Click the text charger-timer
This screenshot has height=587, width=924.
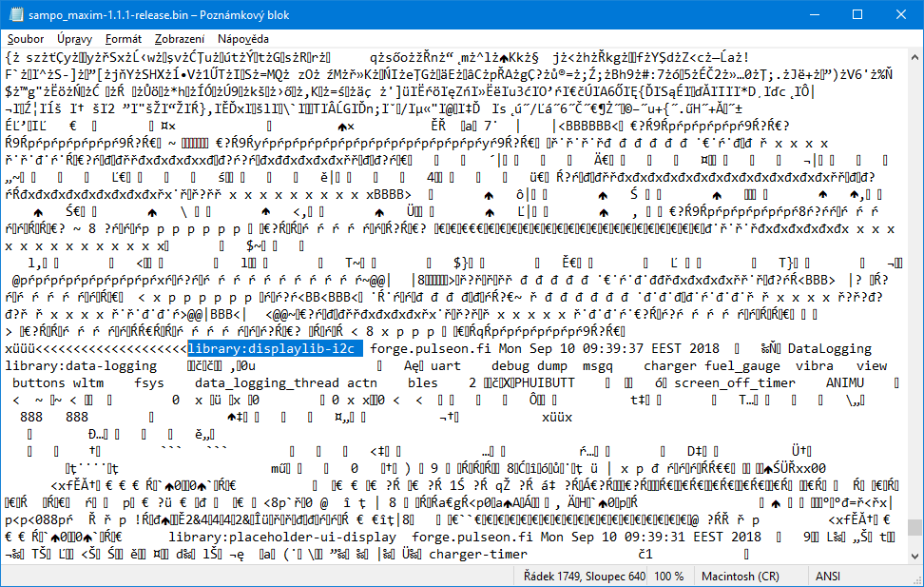[478, 554]
